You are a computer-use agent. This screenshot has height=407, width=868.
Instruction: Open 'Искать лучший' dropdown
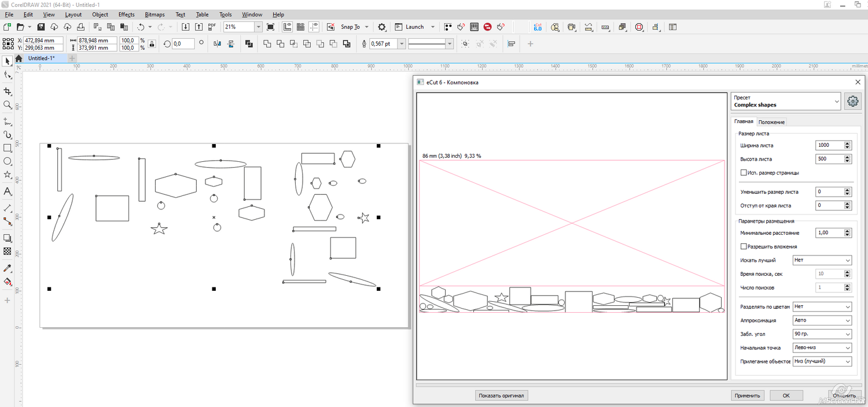(x=822, y=260)
